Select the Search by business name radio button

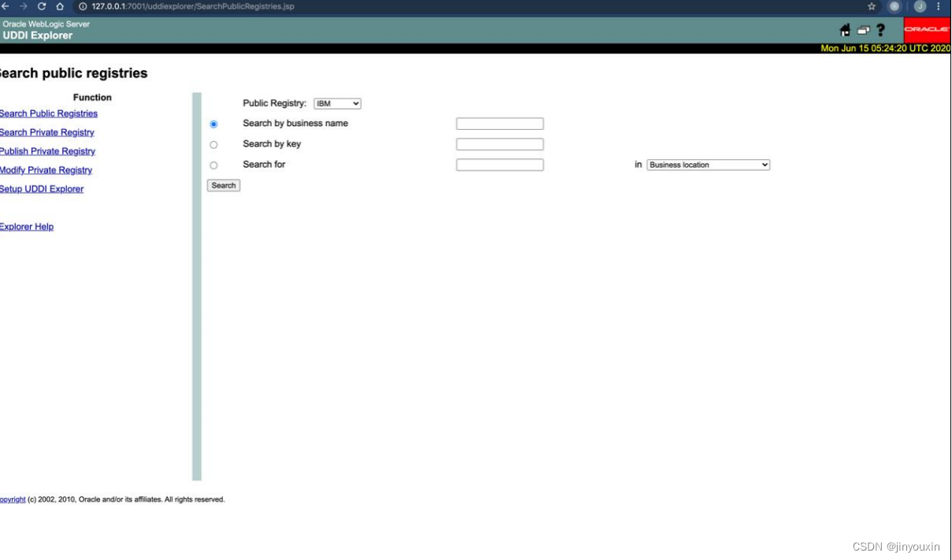(212, 124)
